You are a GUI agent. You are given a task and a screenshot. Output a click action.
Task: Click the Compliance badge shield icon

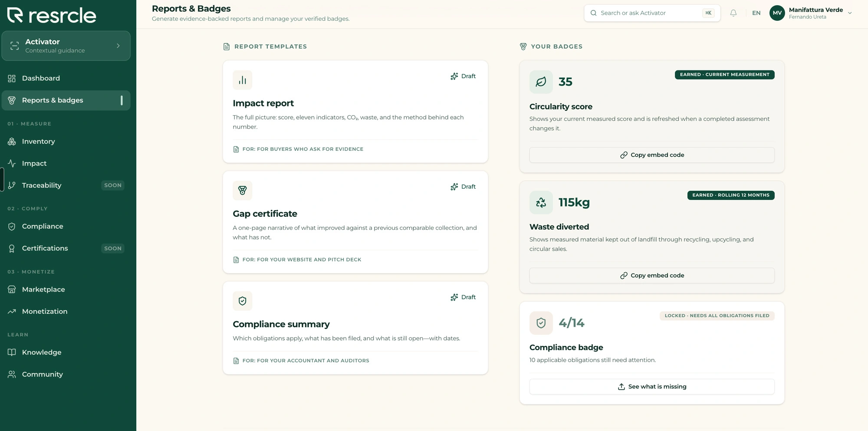click(x=541, y=323)
